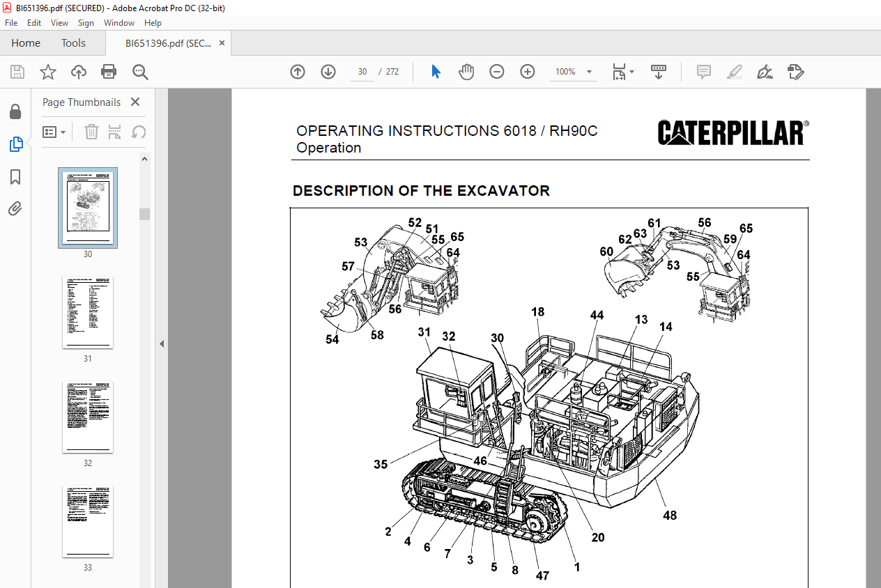Select the Hand pan tool

(466, 72)
